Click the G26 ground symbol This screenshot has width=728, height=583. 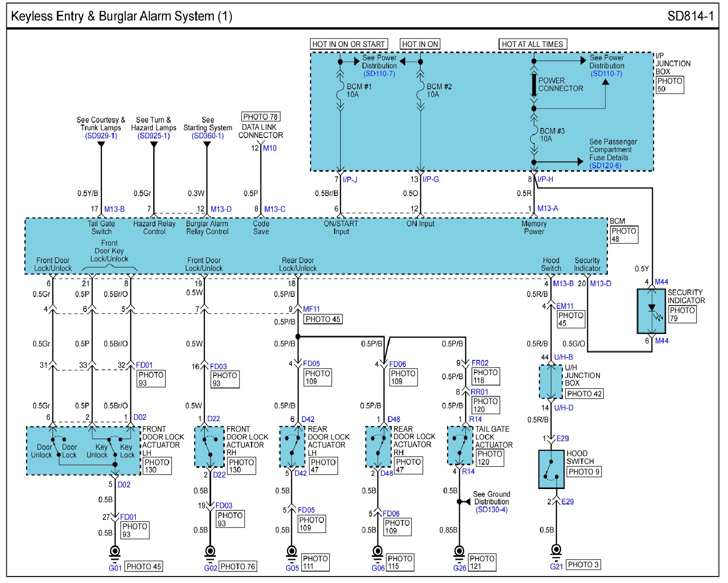tap(459, 553)
